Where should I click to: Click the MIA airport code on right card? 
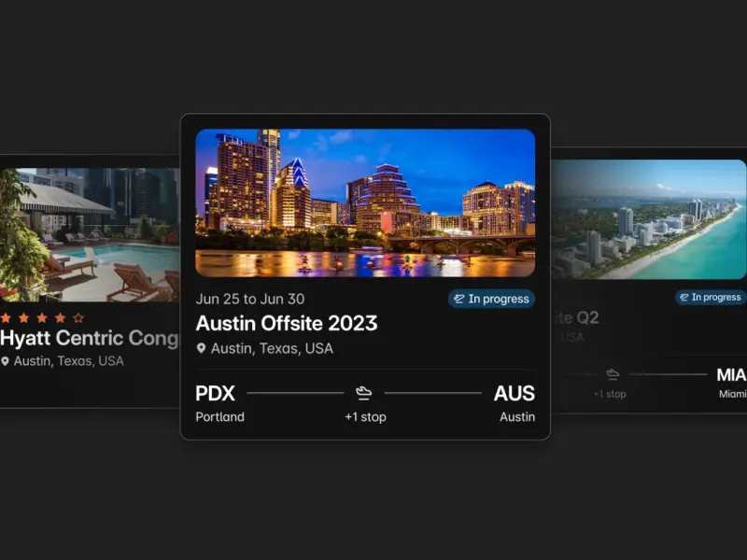pos(731,375)
